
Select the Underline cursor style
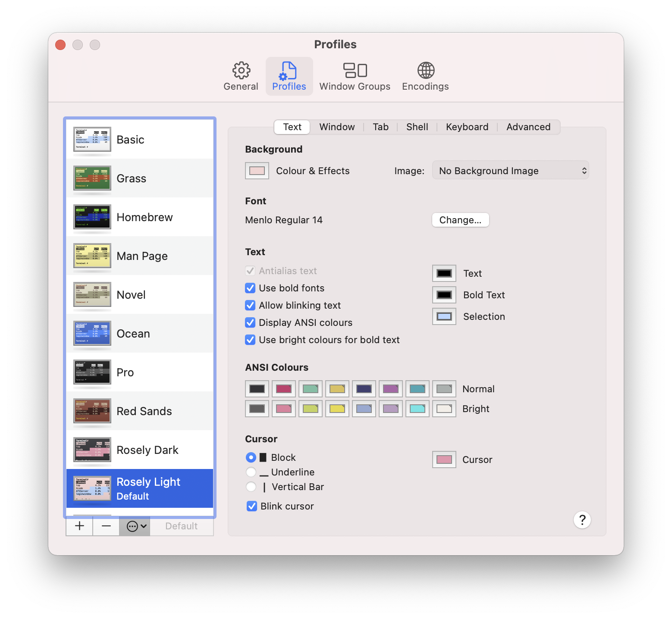tap(251, 472)
